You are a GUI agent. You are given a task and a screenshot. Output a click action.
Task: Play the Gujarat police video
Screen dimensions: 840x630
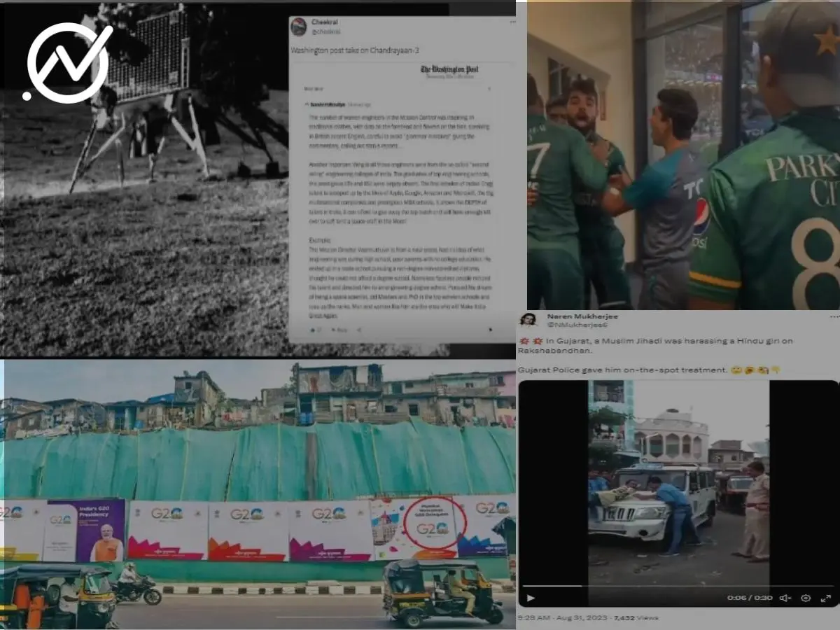click(531, 598)
